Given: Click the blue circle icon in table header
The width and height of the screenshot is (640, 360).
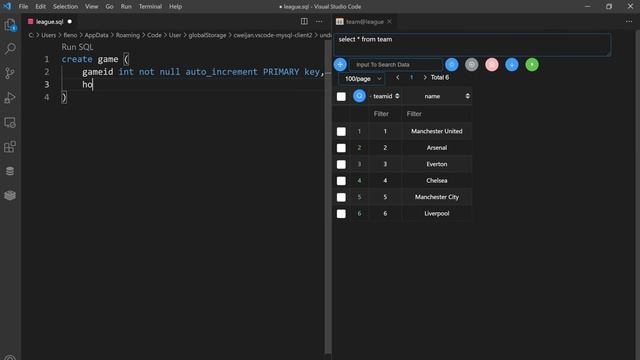Looking at the screenshot, I should [359, 96].
